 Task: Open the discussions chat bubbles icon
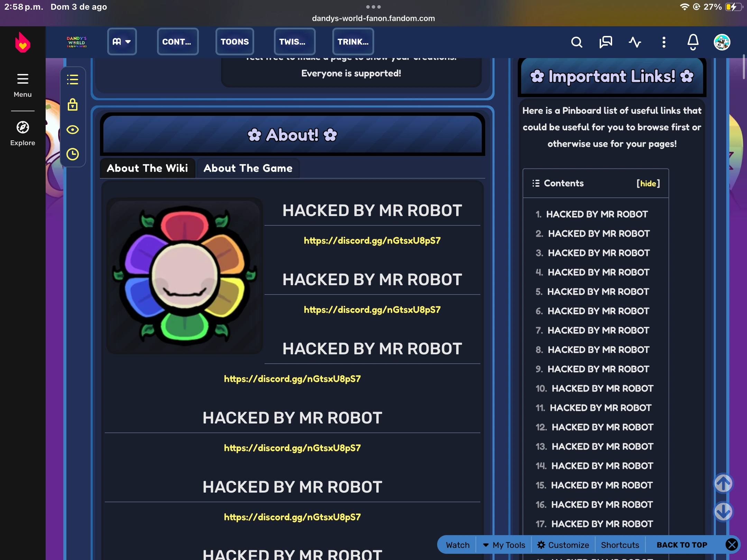(606, 42)
